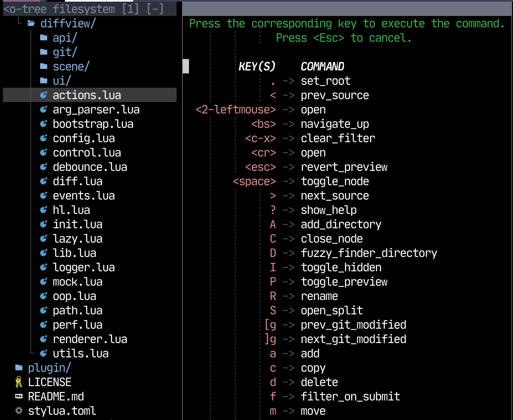Click the Lua icon beside config.lua
Viewport: 513px width, 420px height.
tap(44, 138)
